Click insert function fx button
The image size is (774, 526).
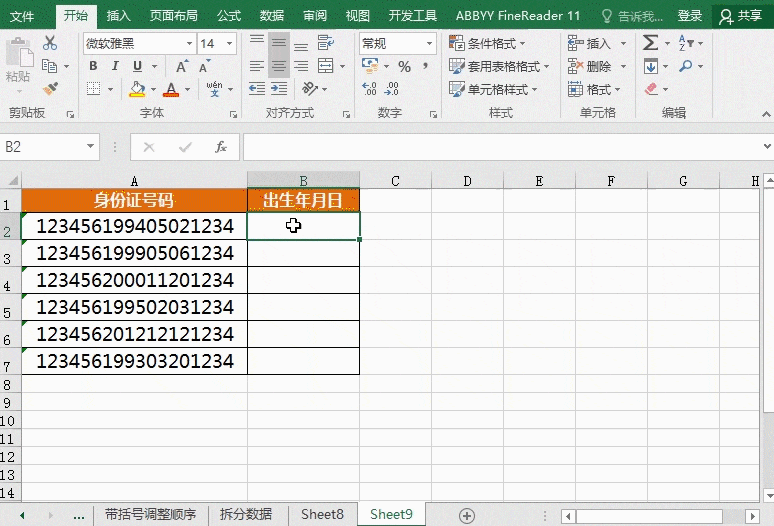(221, 147)
